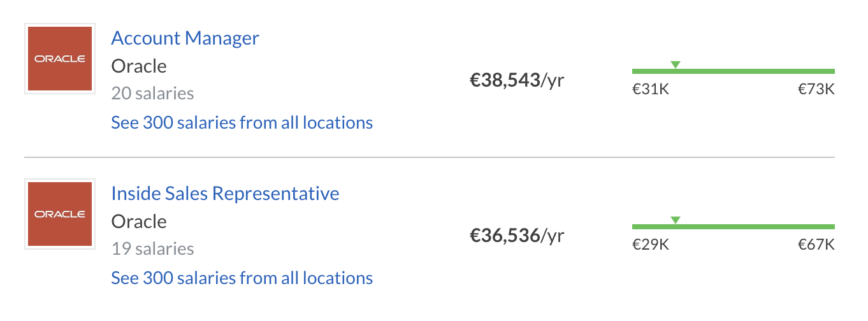Select green triangle marker on Account Manager bar
Image resolution: width=868 pixels, height=321 pixels.
(676, 64)
